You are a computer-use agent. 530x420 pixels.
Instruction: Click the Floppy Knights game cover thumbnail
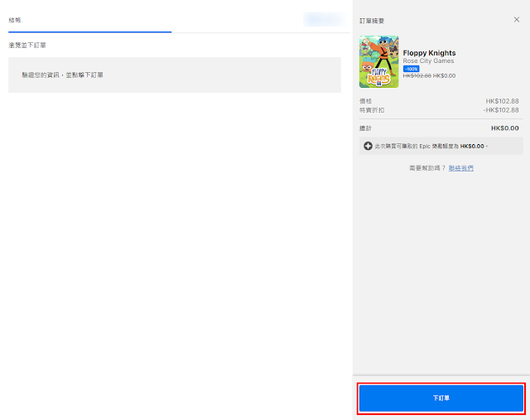(379, 61)
